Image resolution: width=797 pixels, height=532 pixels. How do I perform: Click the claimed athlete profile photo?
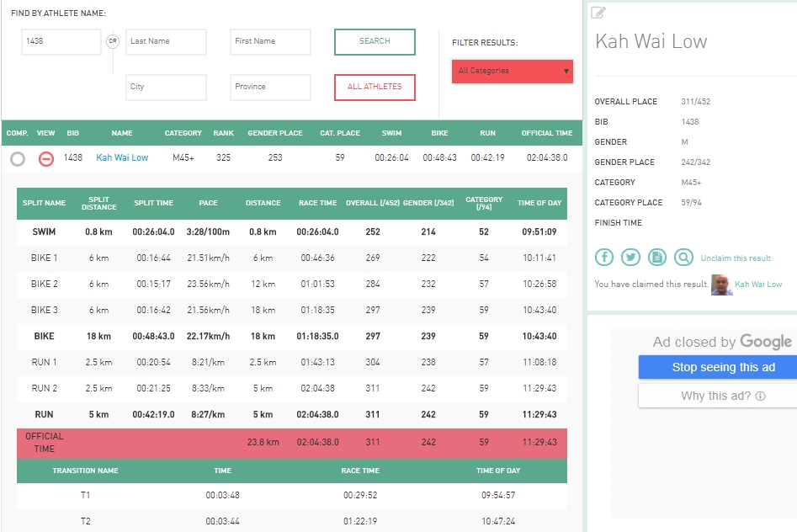coord(721,285)
